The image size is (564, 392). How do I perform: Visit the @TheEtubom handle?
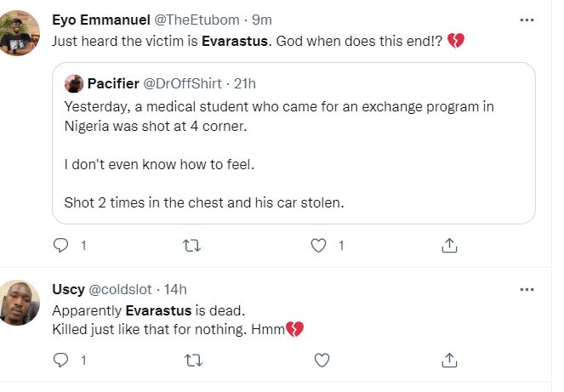(197, 20)
